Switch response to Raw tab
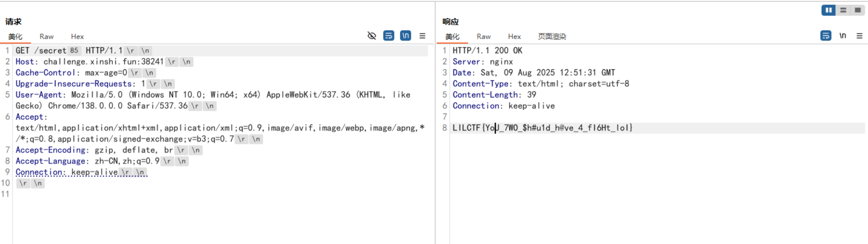Screen dimensions: 868x244 pos(483,37)
